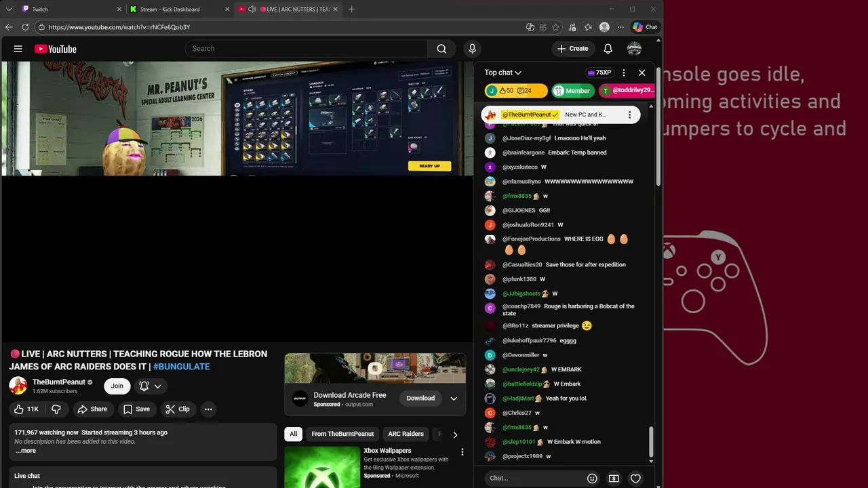Expand video description with ...more
This screenshot has height=488, width=868.
26,451
